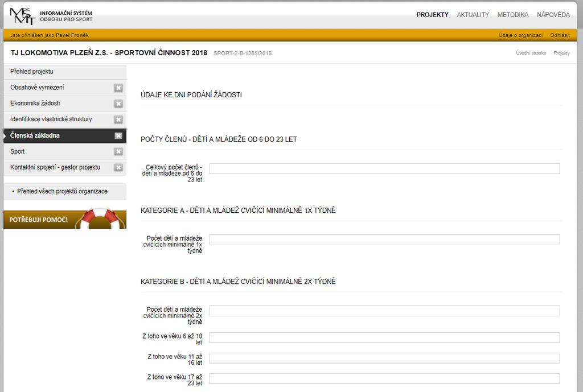Click the Kategorie A section heading
The height and width of the screenshot is (392, 583).
point(238,211)
